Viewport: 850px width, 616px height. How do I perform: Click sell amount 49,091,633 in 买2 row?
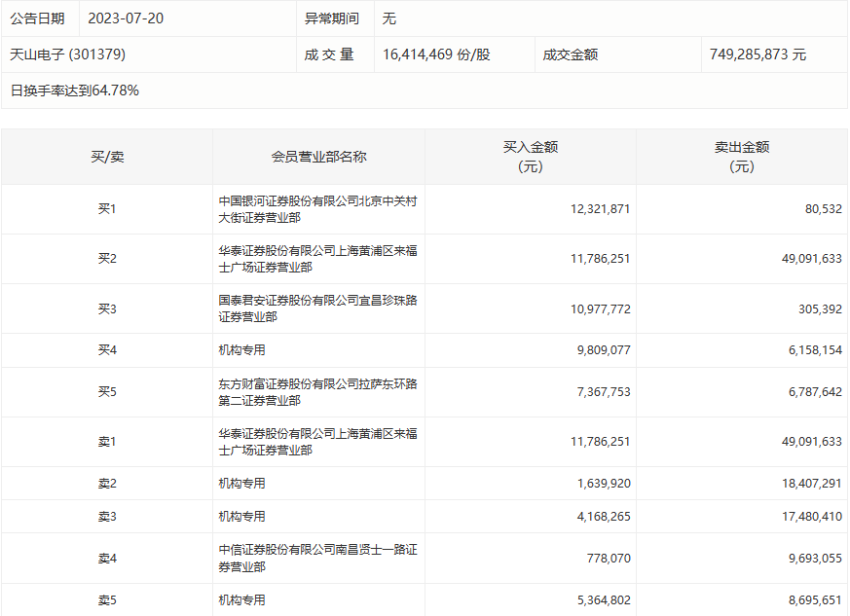click(811, 259)
